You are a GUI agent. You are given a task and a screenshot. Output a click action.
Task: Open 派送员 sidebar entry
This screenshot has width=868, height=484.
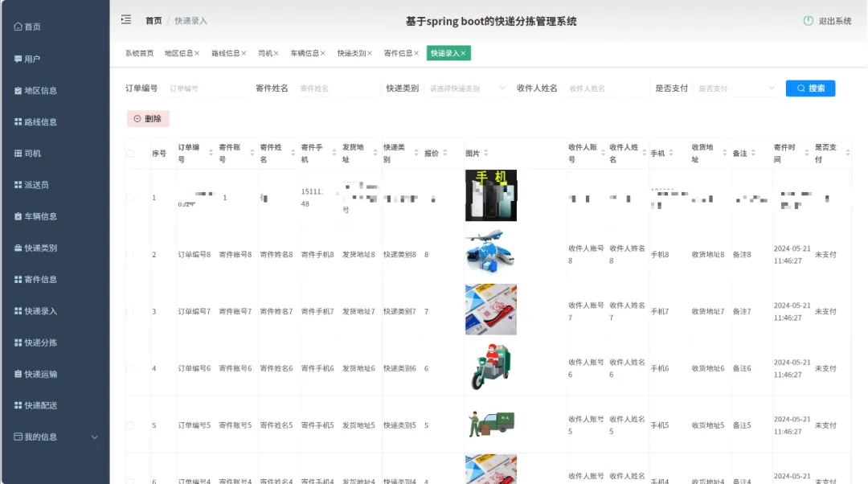pyautogui.click(x=31, y=185)
